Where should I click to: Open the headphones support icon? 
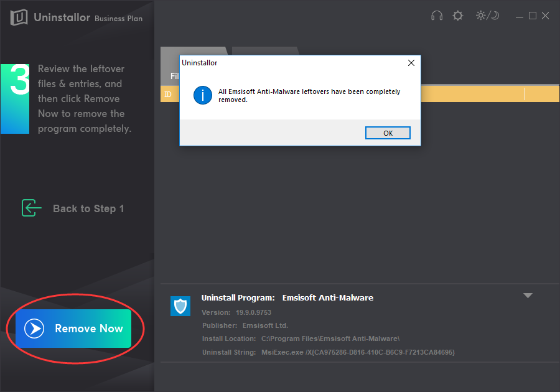point(436,16)
